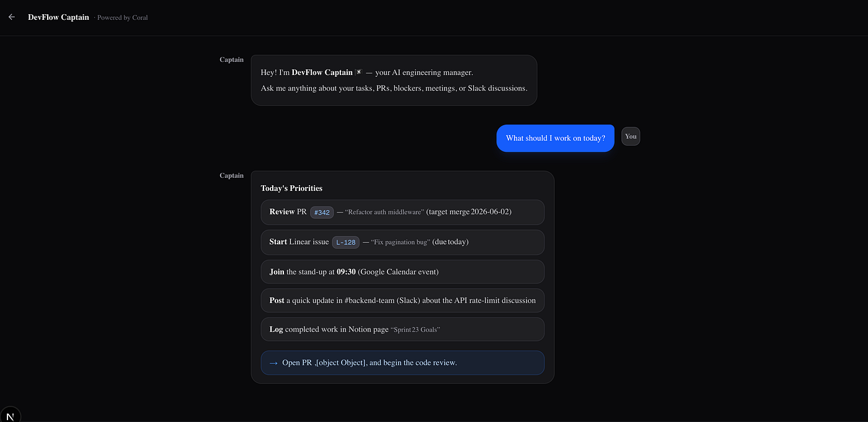
Task: Click the Log completed work in Notion row
Action: 402,329
